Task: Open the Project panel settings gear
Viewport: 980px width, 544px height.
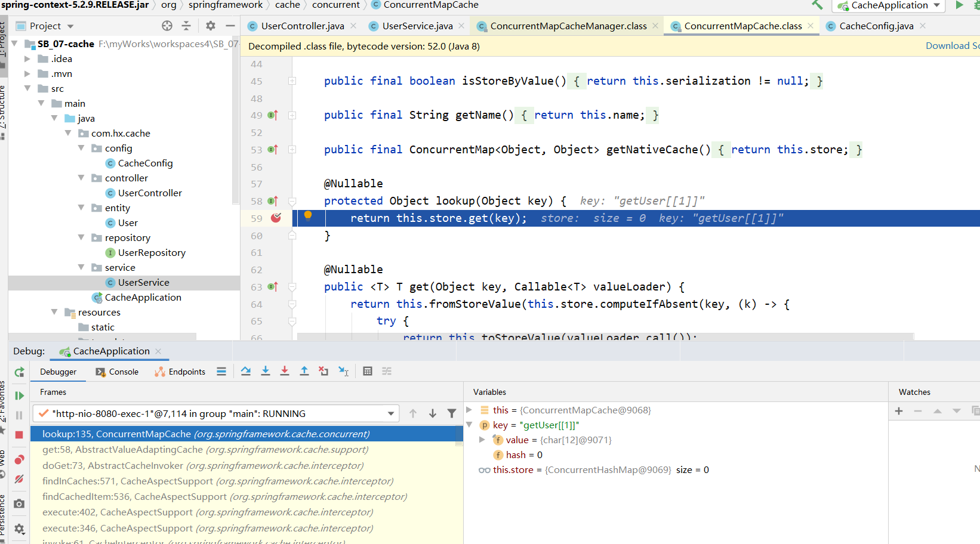Action: (211, 26)
